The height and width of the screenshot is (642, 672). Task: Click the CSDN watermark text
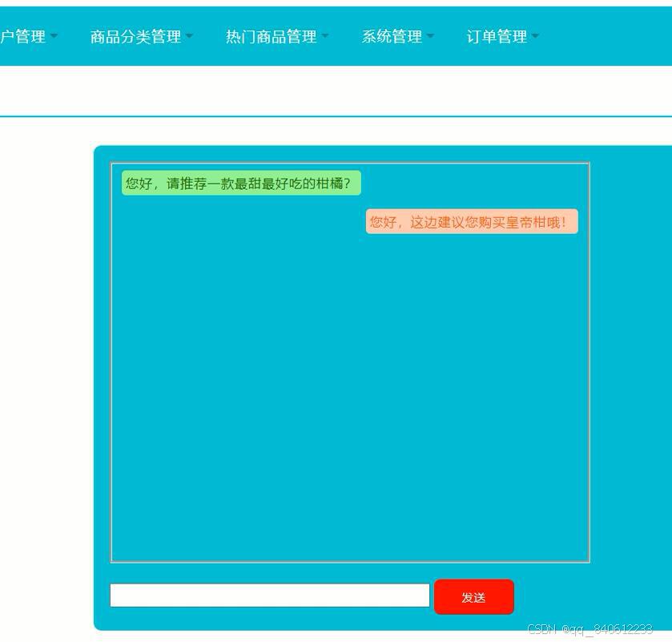(590, 630)
